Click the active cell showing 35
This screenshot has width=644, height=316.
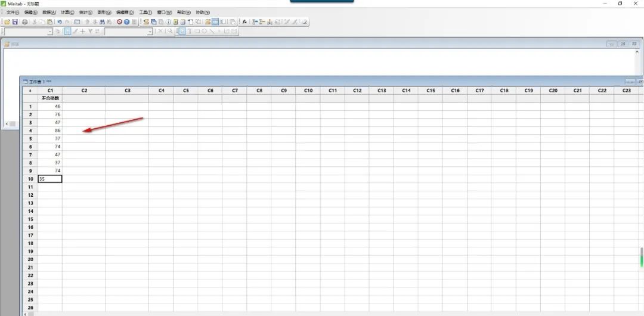tap(50, 179)
